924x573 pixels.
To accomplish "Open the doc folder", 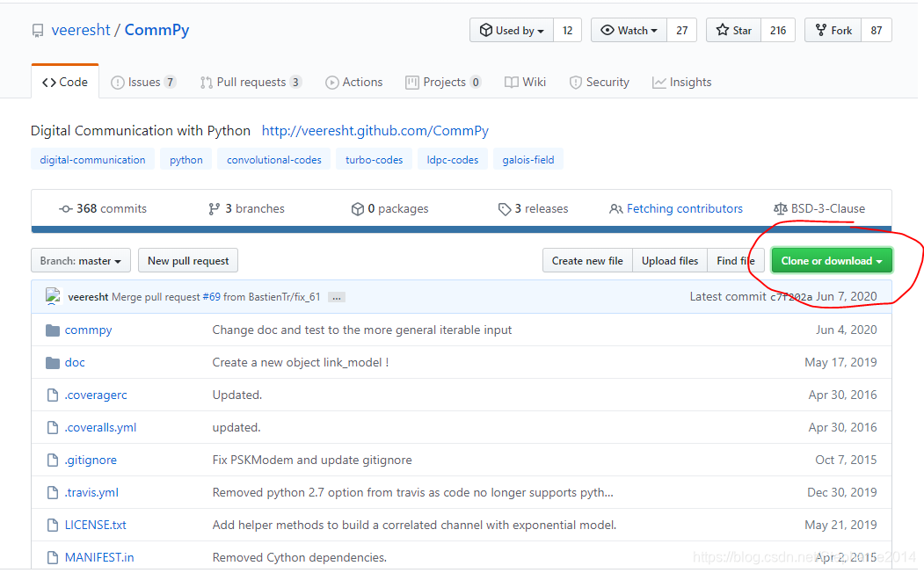I will 75,362.
